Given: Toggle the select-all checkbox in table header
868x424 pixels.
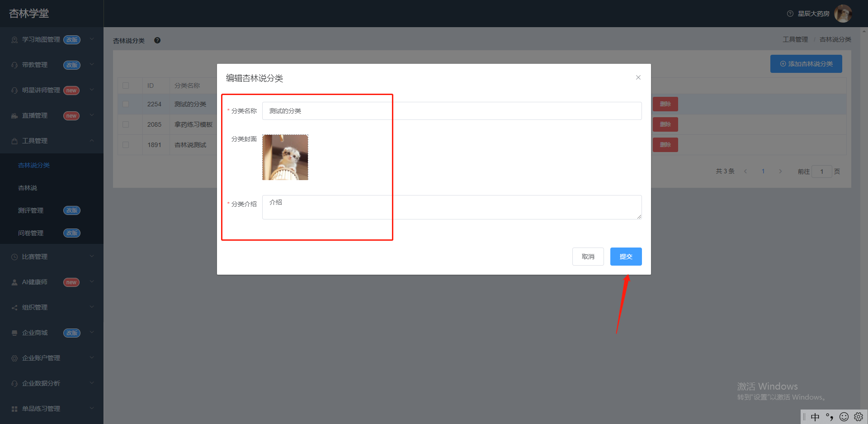Looking at the screenshot, I should click(x=126, y=86).
